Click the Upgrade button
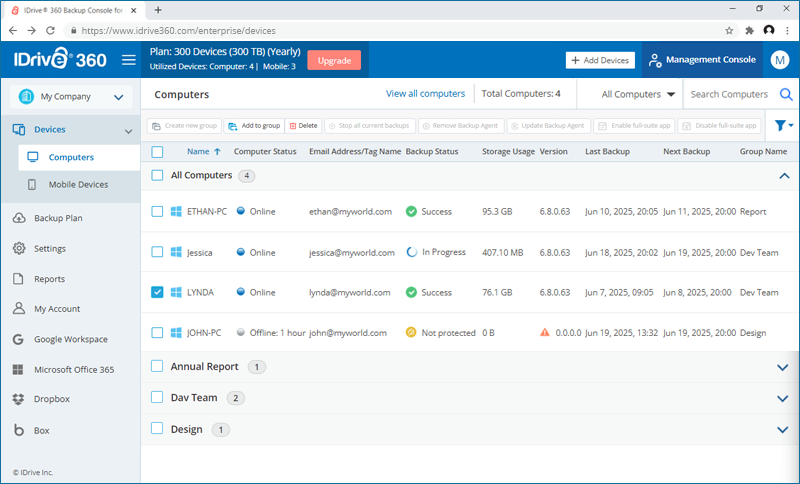 [x=334, y=60]
